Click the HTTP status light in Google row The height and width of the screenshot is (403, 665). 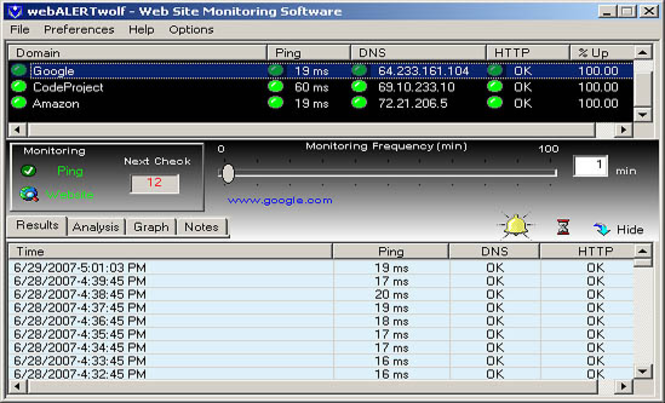point(495,70)
